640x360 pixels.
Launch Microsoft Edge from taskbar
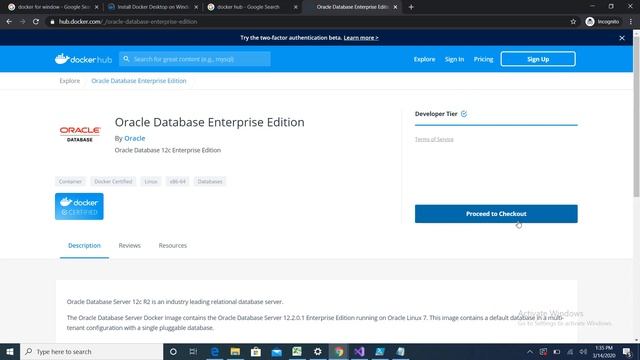[x=215, y=351]
